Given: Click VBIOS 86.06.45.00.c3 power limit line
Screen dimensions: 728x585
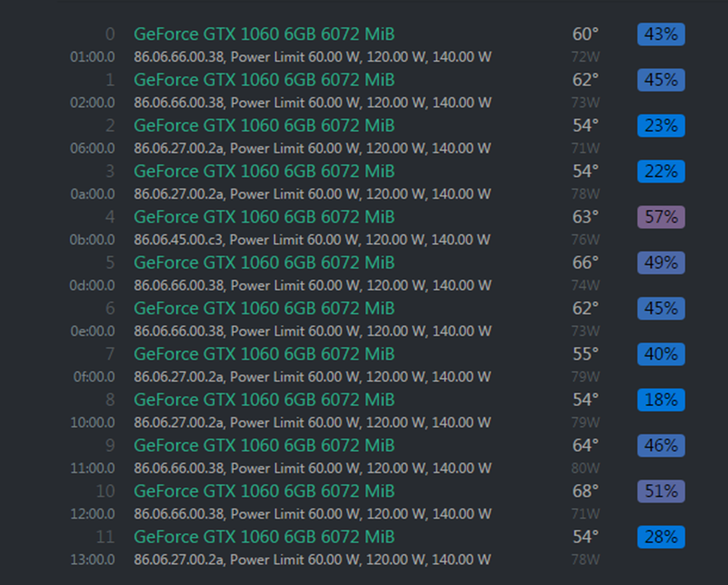Looking at the screenshot, I should [x=312, y=240].
